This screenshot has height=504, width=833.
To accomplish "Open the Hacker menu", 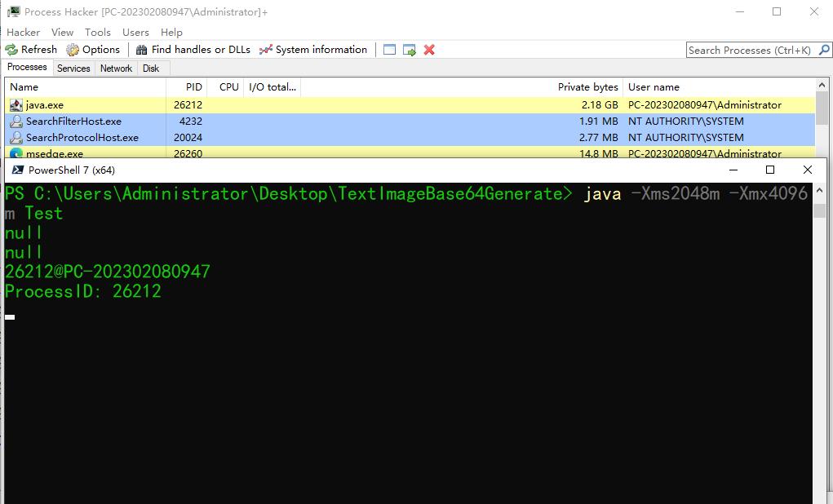I will (x=23, y=32).
